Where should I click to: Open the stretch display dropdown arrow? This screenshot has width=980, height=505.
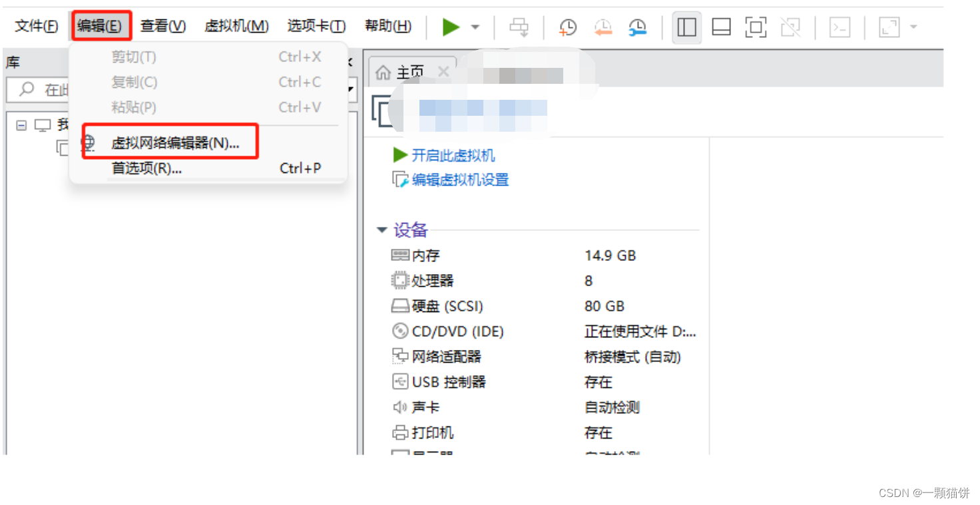pos(913,27)
